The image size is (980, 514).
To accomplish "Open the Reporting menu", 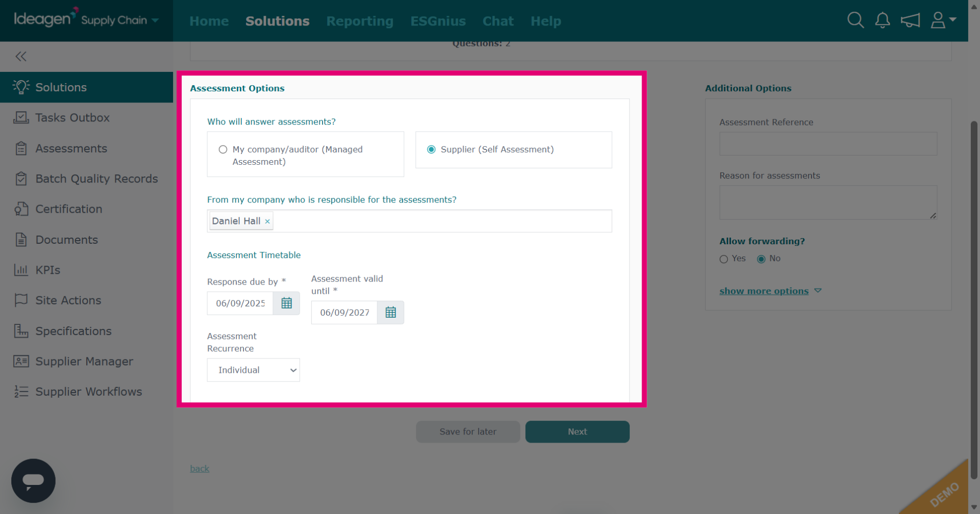I will pos(360,21).
